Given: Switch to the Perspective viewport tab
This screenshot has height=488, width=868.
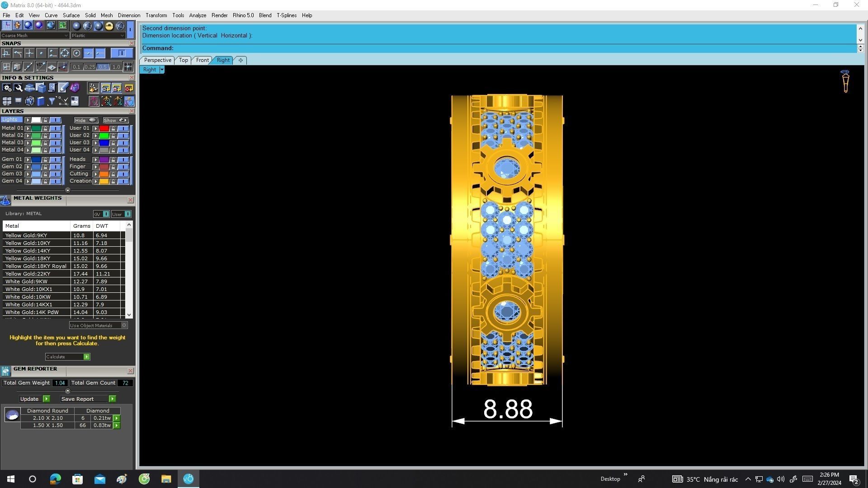Looking at the screenshot, I should [x=157, y=60].
